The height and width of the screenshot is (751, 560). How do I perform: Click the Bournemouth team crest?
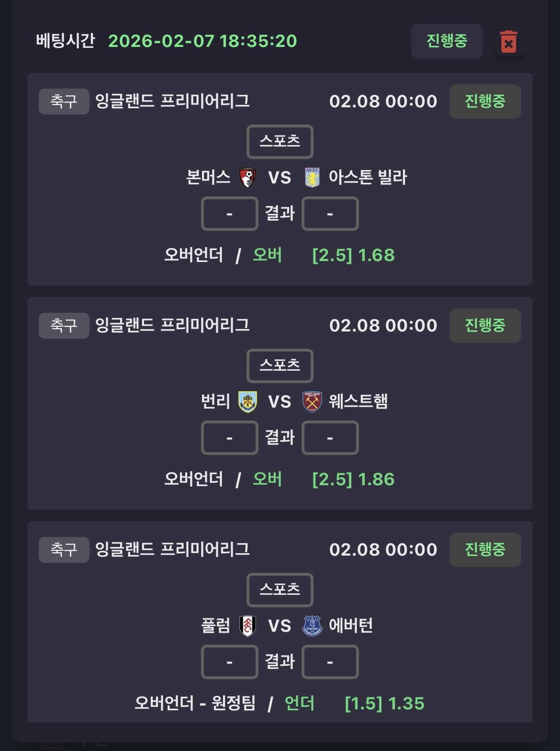(247, 178)
